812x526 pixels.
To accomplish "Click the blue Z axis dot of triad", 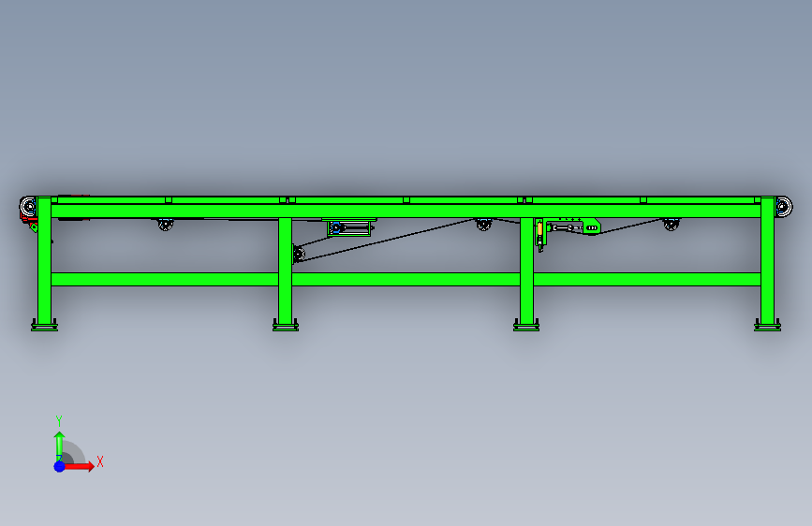I will tap(60, 466).
